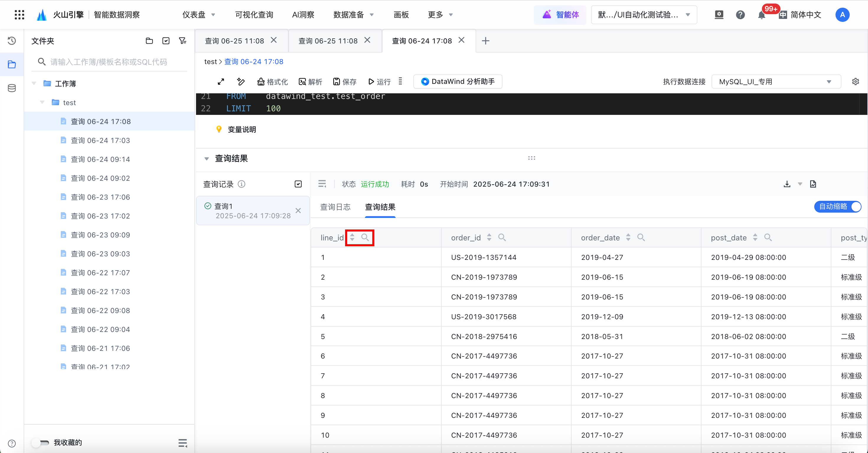The height and width of the screenshot is (453, 868).
Task: Toggle the 我收藏的 switch
Action: click(40, 443)
